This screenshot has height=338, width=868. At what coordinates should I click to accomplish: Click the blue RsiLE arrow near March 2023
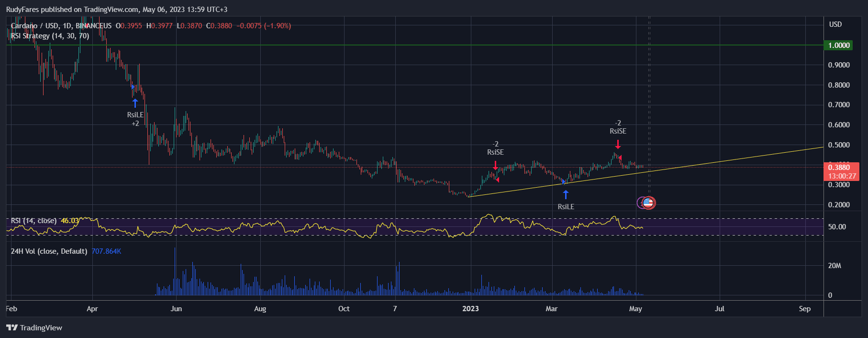click(x=566, y=194)
